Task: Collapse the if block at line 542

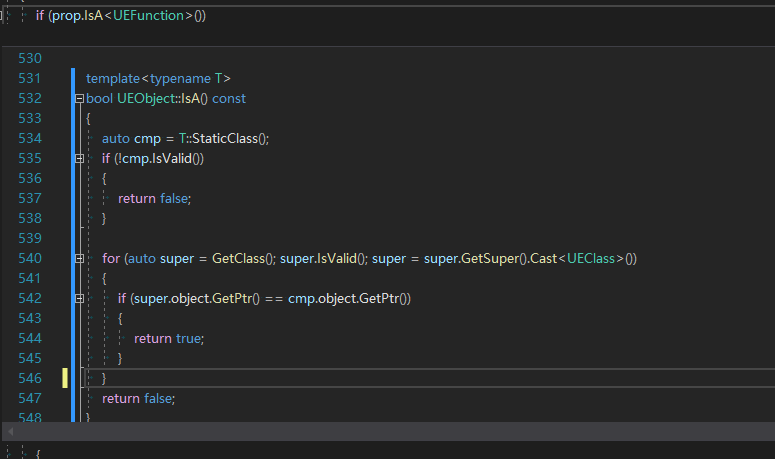Action: coord(79,298)
